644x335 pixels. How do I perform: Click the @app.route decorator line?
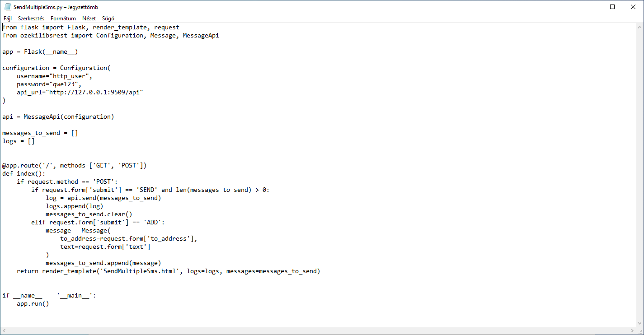coord(75,165)
